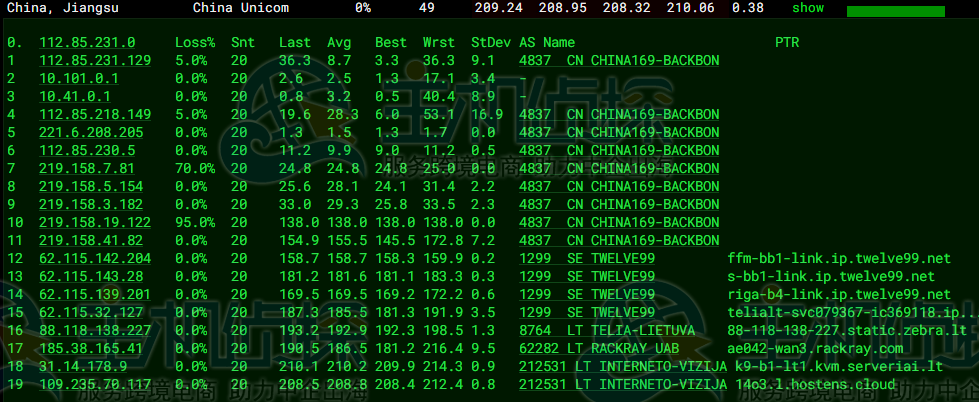The height and width of the screenshot is (402, 979).
Task: Click summary average value 208.95
Action: [563, 8]
